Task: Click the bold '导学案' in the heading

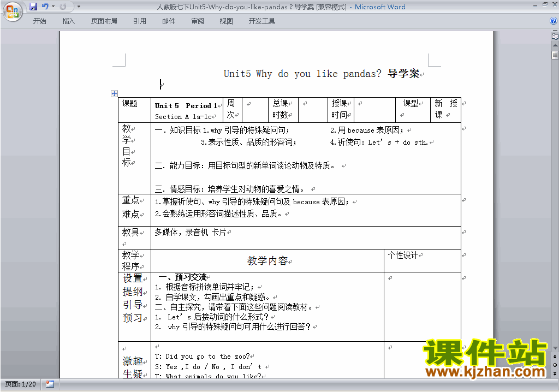Action: point(403,74)
